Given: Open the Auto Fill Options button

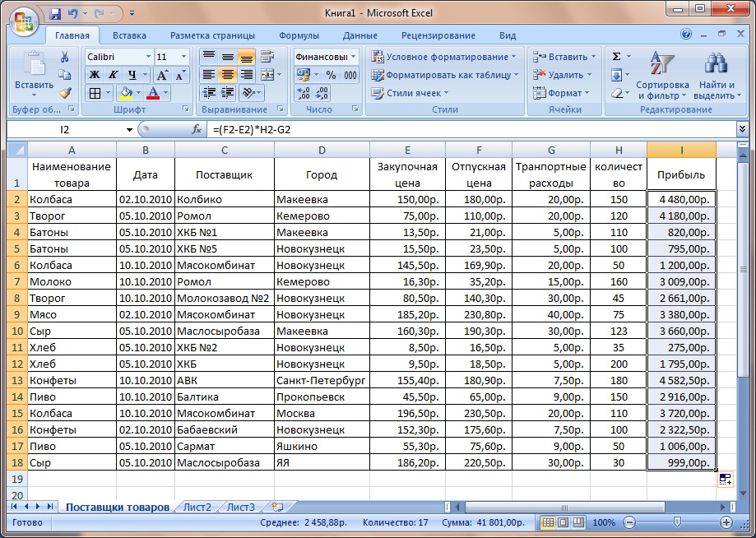Looking at the screenshot, I should (x=725, y=480).
